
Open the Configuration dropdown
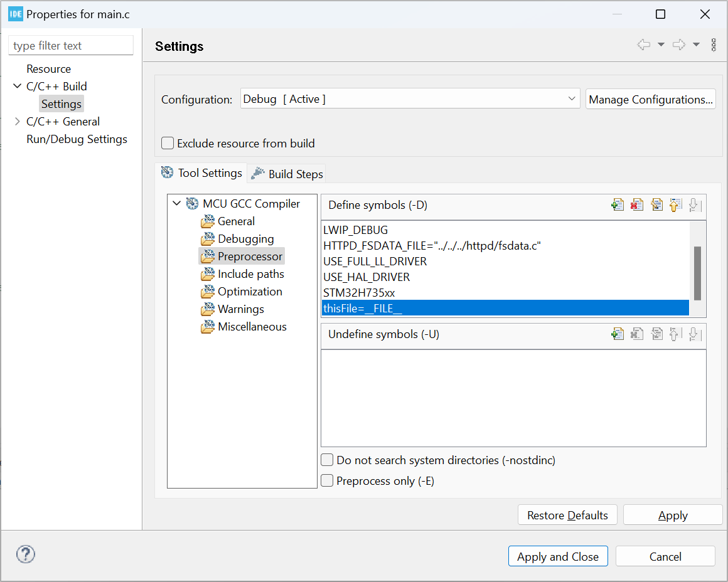(410, 99)
